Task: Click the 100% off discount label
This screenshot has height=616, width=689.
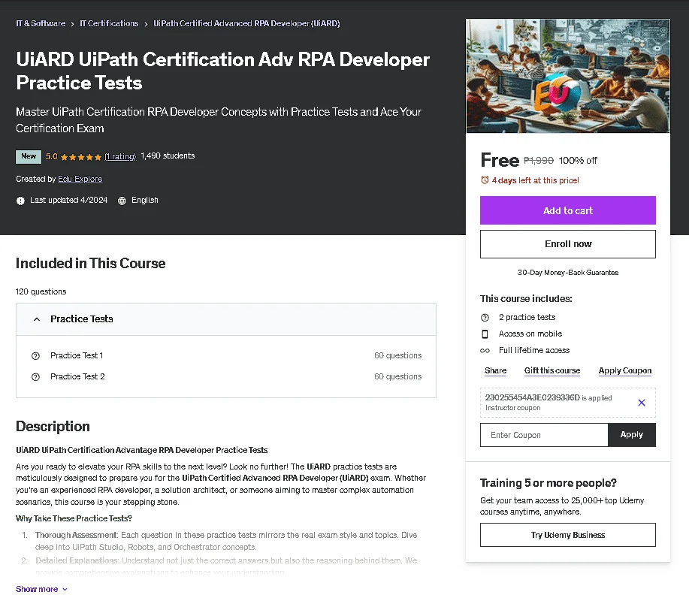Action: tap(578, 160)
